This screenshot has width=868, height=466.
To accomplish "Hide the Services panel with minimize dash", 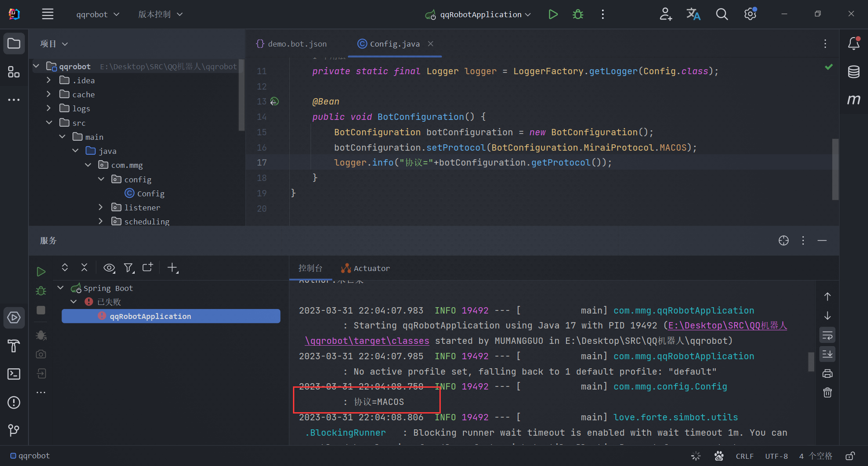I will (x=822, y=241).
